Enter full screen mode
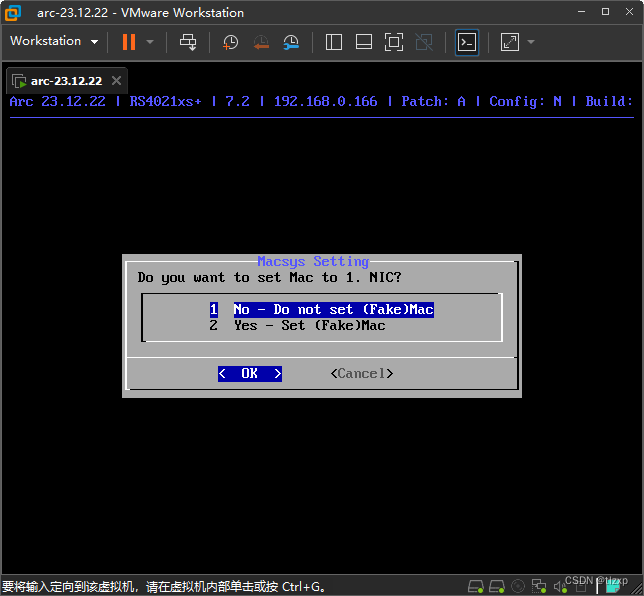Viewport: 644px width, 596px height. (393, 42)
